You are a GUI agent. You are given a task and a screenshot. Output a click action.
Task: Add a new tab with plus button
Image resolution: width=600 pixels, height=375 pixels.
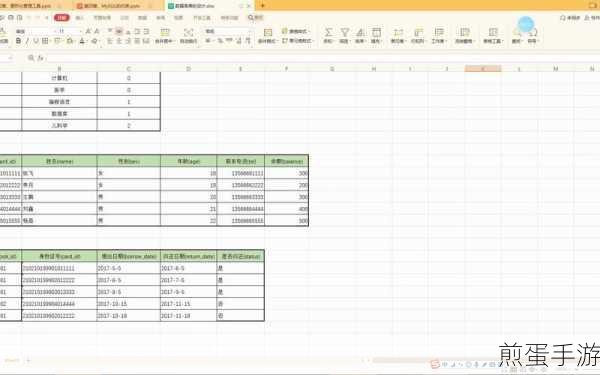coord(262,5)
